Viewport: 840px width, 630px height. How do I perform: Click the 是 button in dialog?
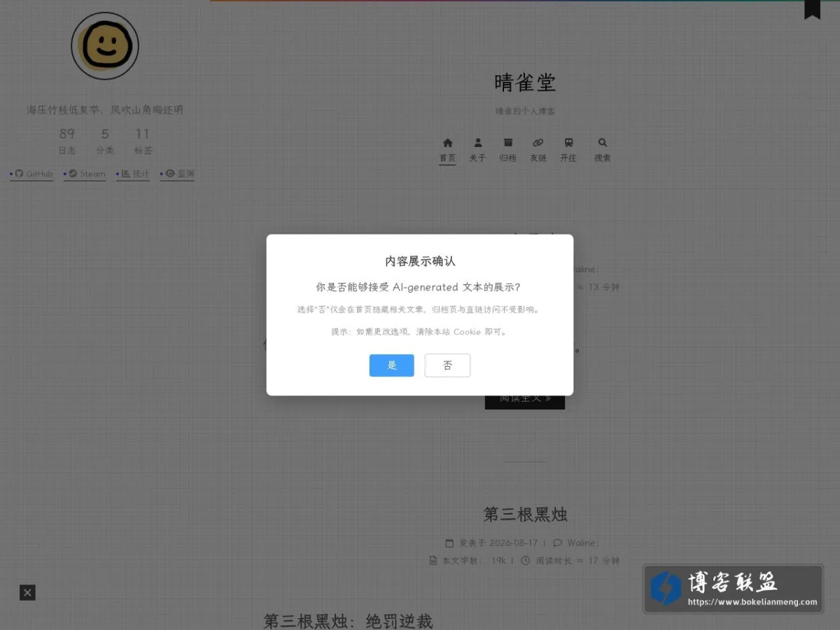391,365
